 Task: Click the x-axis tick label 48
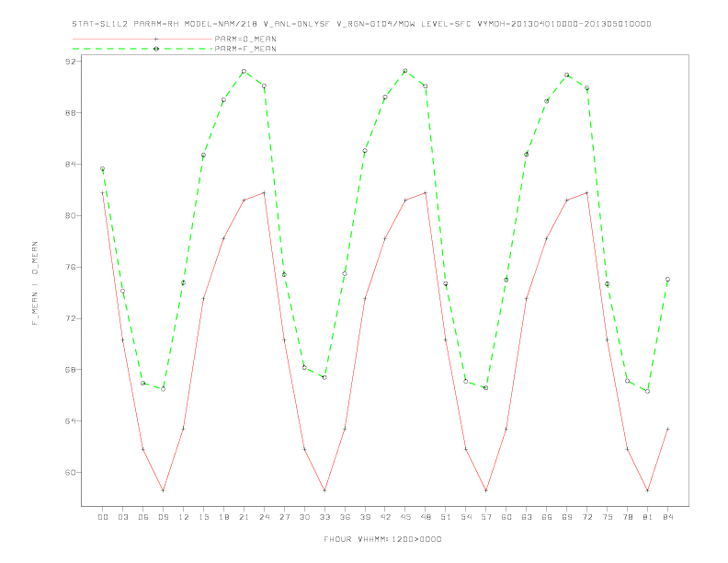(426, 517)
